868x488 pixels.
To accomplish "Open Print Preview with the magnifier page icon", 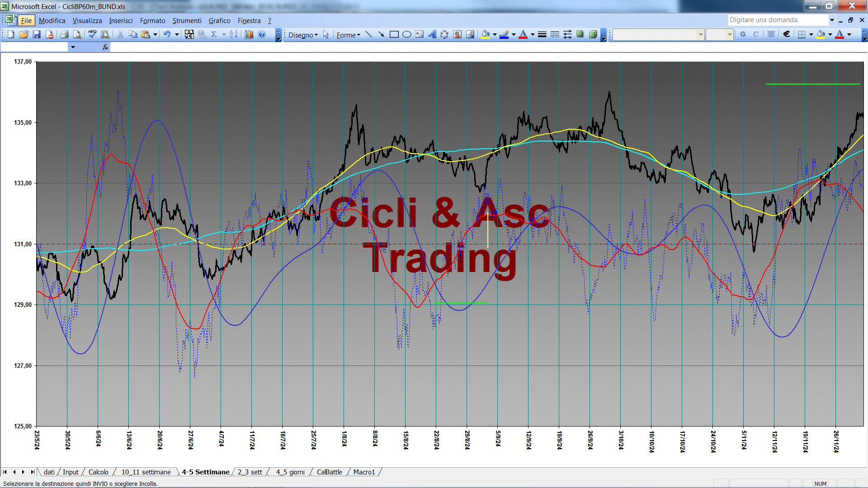I will [77, 35].
